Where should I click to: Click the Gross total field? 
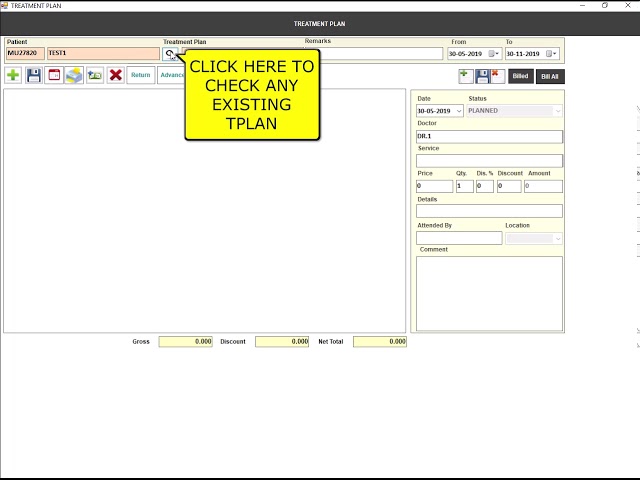(x=185, y=342)
